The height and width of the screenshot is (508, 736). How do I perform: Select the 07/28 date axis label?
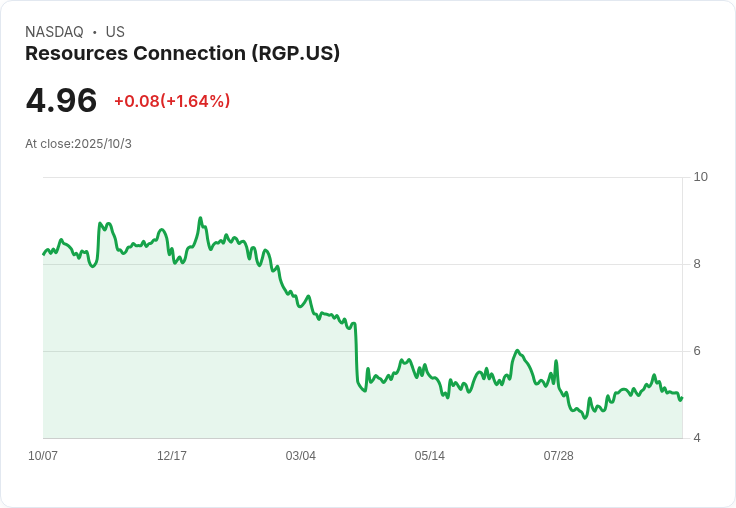coord(559,456)
